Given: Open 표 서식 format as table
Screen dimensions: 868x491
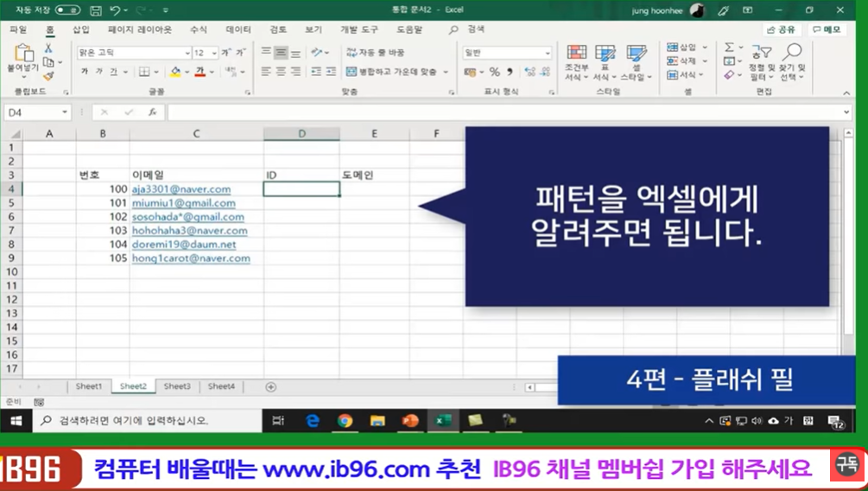Looking at the screenshot, I should tap(605, 62).
